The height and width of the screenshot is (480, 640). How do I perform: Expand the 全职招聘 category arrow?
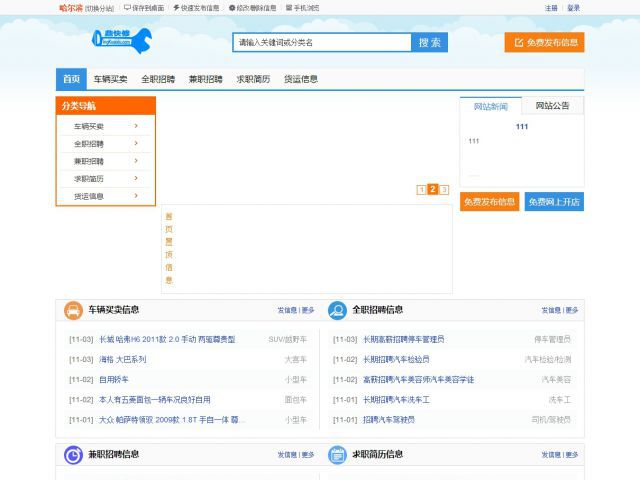point(136,144)
